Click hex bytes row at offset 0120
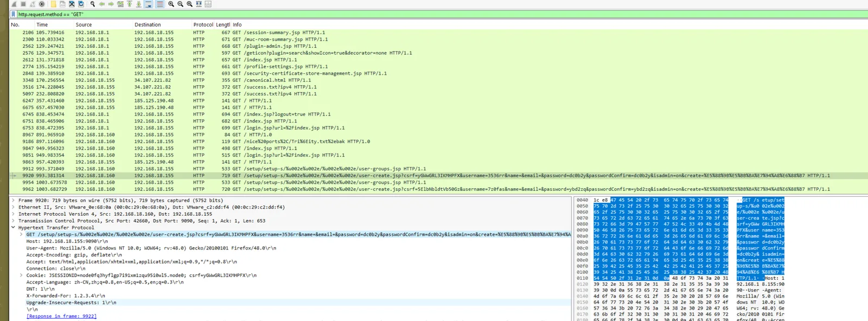The height and width of the screenshot is (321, 868). coord(661,284)
